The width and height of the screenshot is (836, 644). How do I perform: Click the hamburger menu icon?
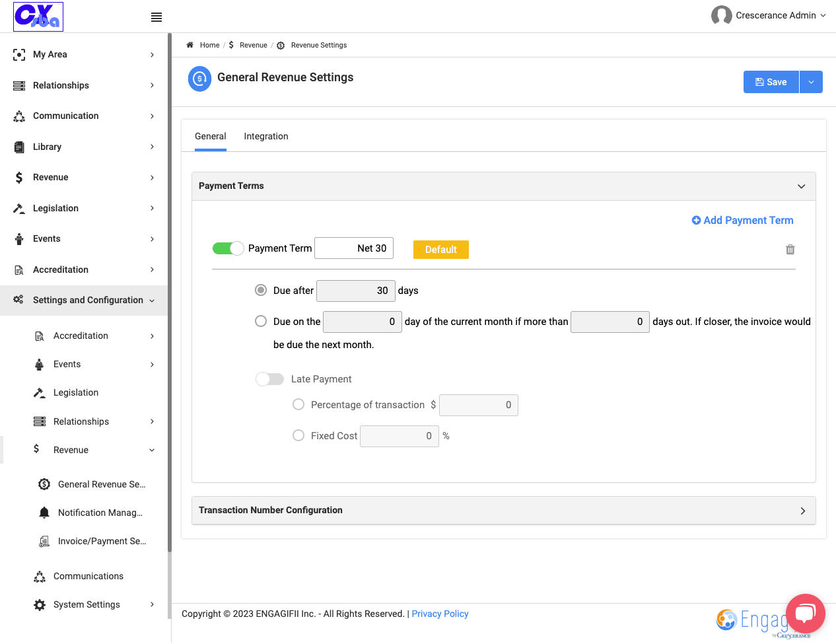[157, 17]
